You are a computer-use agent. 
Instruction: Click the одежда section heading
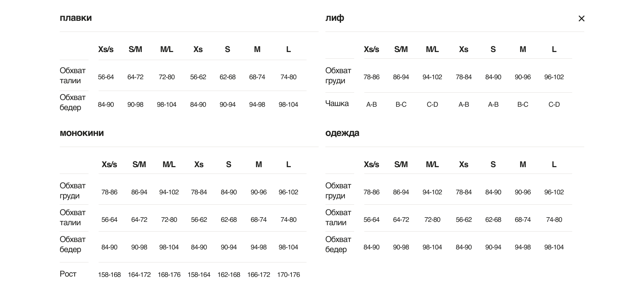pos(342,133)
